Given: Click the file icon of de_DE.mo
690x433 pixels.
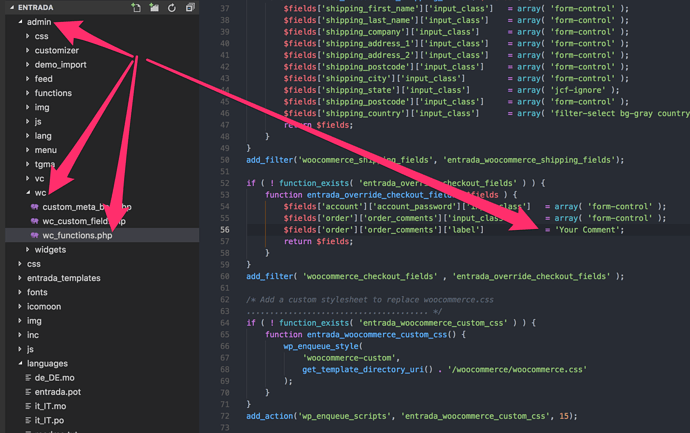Looking at the screenshot, I should click(x=28, y=378).
